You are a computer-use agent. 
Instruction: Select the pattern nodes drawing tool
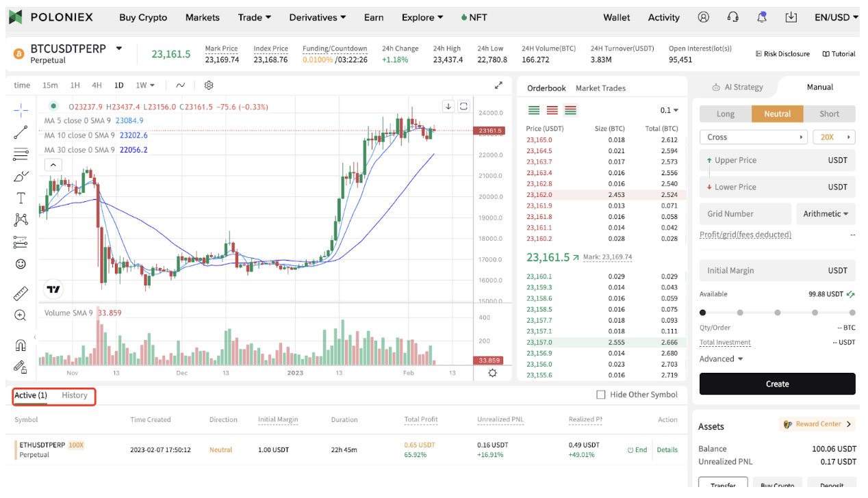click(x=21, y=220)
